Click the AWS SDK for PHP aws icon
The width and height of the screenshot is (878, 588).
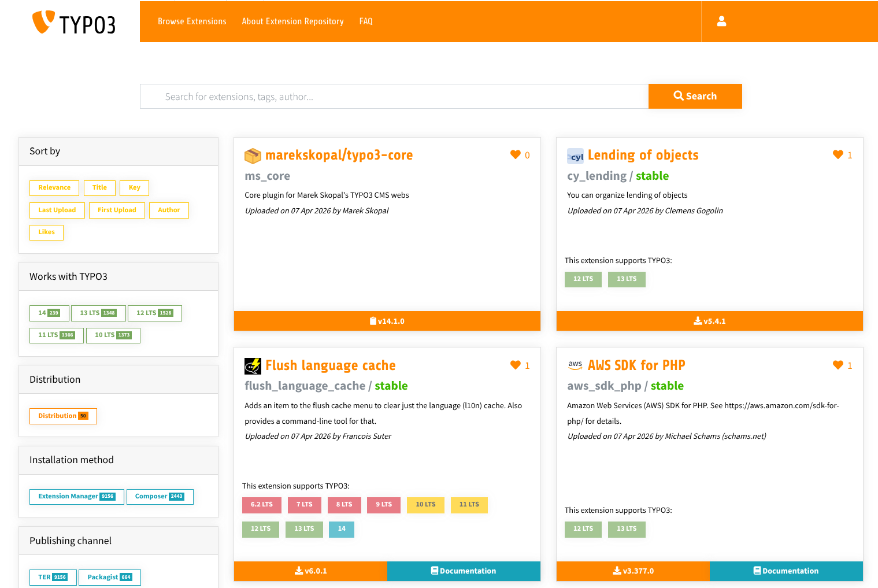pyautogui.click(x=575, y=365)
